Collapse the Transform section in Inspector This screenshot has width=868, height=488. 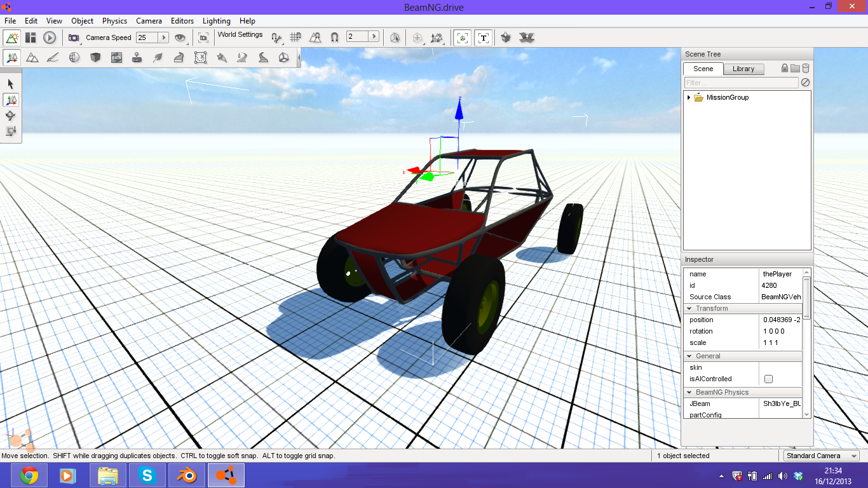(690, 309)
